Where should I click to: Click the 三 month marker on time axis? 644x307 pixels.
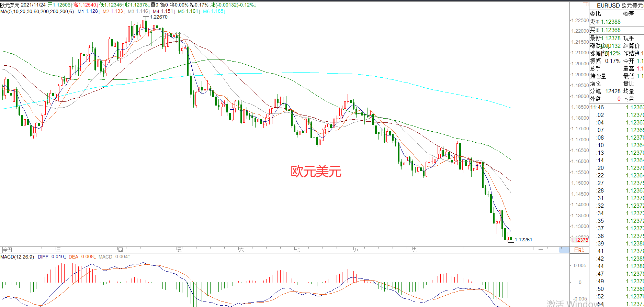pyautogui.click(x=58, y=250)
